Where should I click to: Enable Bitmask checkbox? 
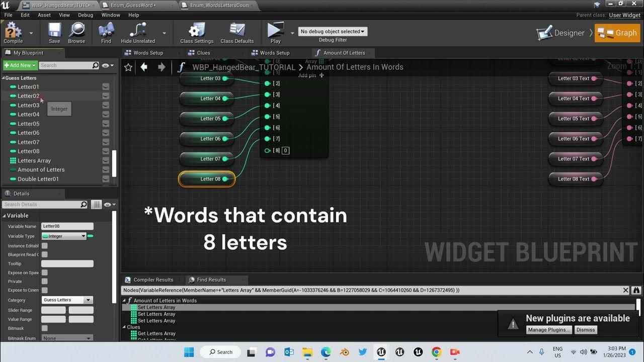coord(44,328)
